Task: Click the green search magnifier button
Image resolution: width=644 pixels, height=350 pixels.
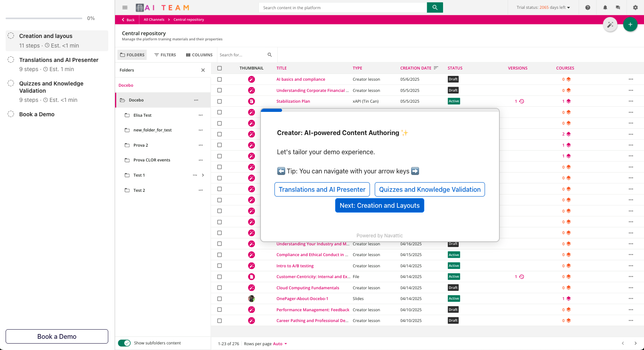Action: [x=435, y=8]
